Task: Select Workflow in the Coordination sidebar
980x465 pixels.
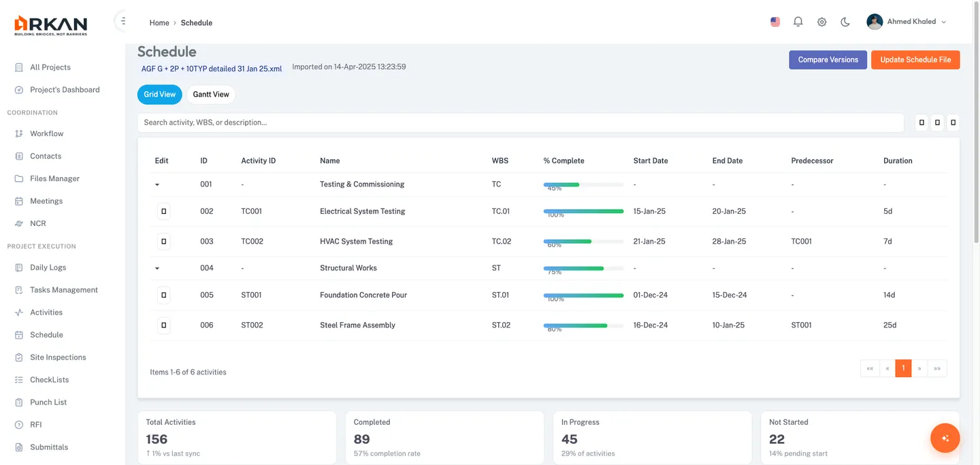Action: 45,133
